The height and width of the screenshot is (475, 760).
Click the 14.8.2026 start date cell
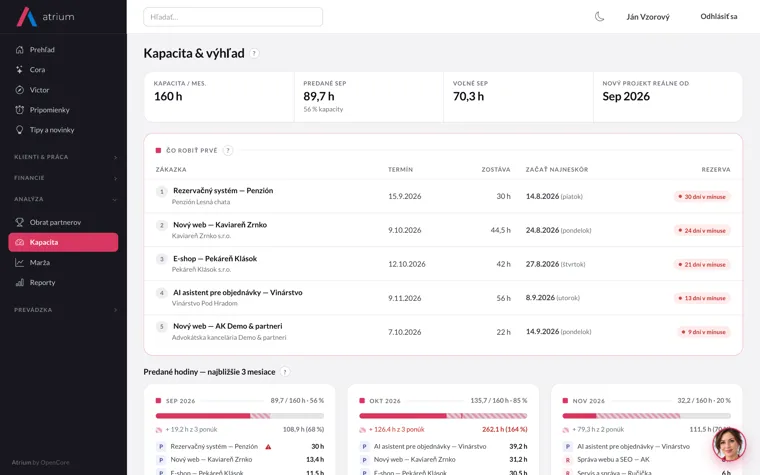point(554,196)
